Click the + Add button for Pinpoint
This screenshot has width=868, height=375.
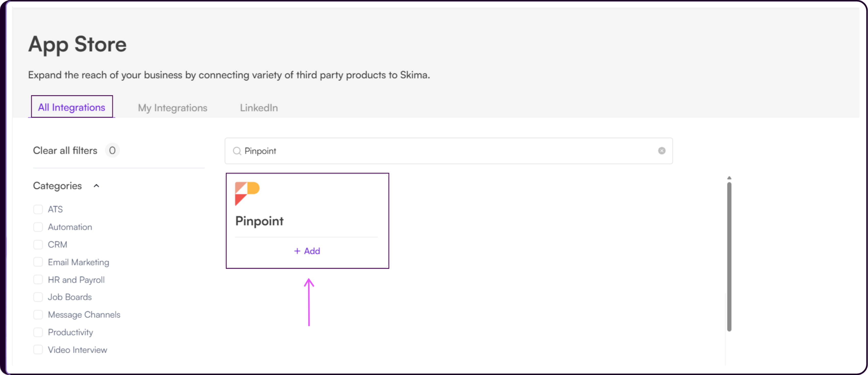[307, 251]
